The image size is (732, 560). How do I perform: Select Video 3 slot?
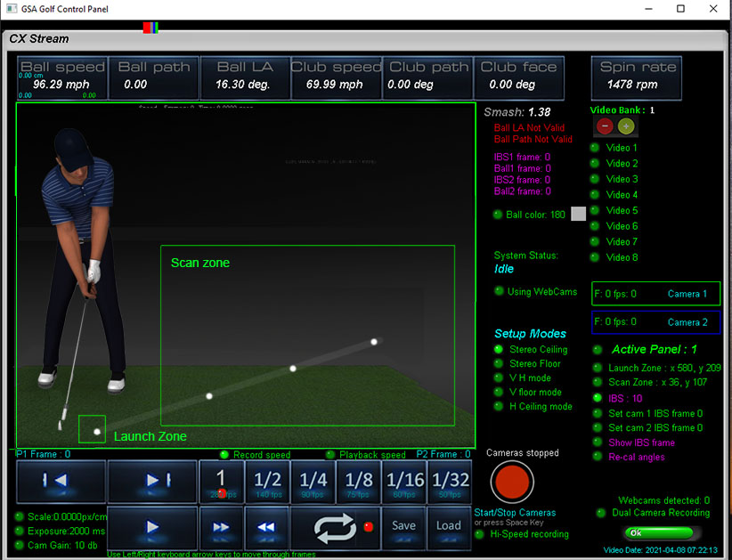tap(614, 179)
